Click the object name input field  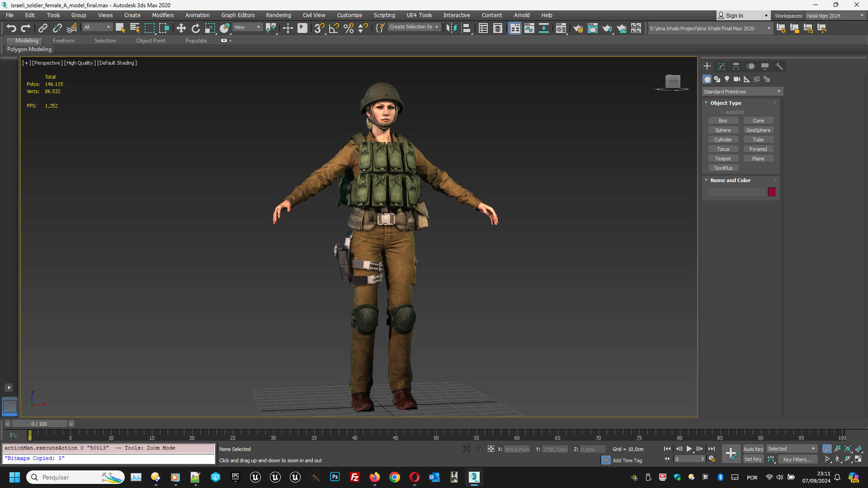point(737,192)
